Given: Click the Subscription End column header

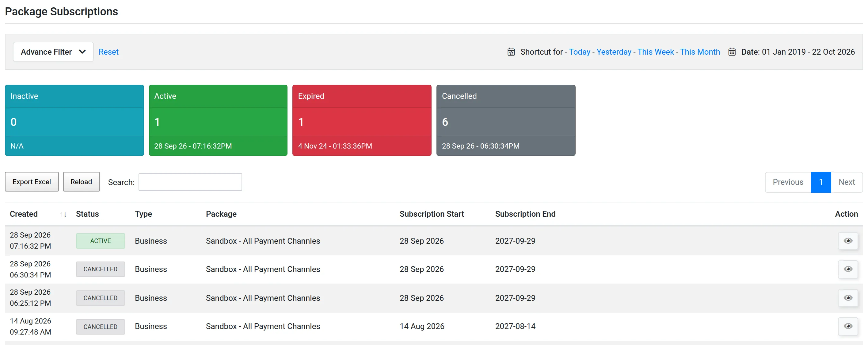Looking at the screenshot, I should point(525,214).
